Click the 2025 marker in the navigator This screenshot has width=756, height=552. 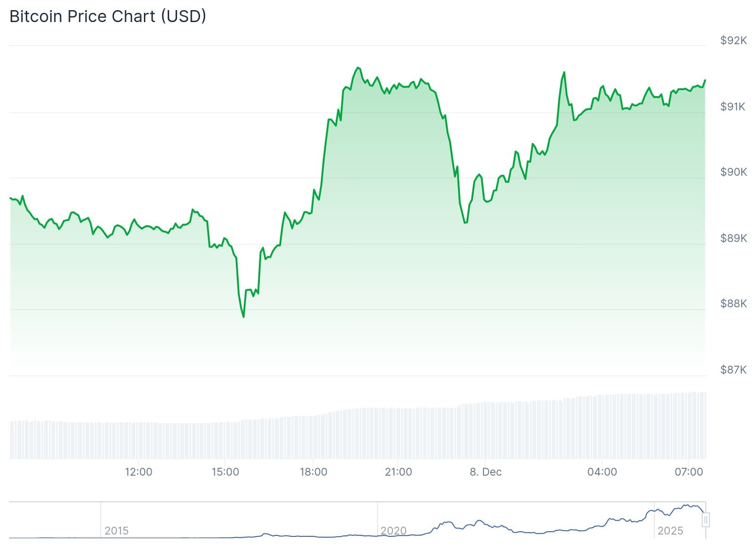point(670,531)
